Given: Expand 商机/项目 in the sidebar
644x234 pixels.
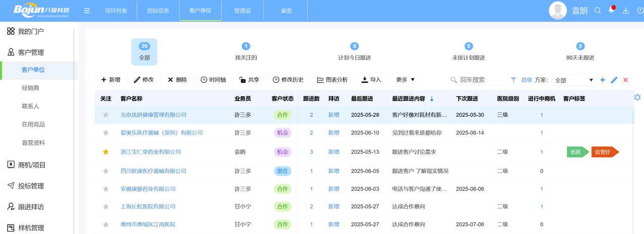Looking at the screenshot, I should pos(32,165).
